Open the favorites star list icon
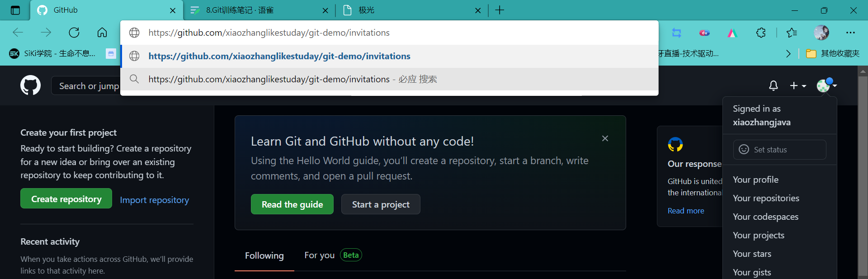Screen dimensions: 868x279 [792, 33]
